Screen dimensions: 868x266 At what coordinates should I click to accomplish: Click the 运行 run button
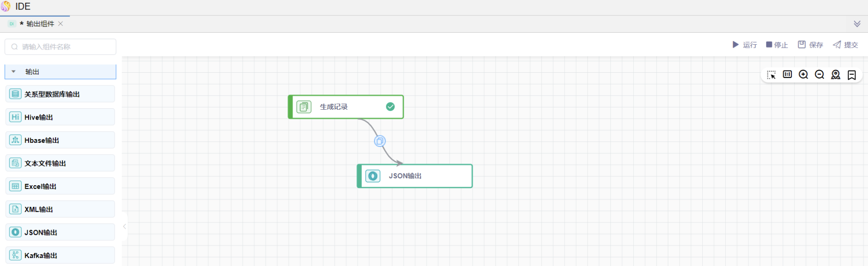pos(744,45)
